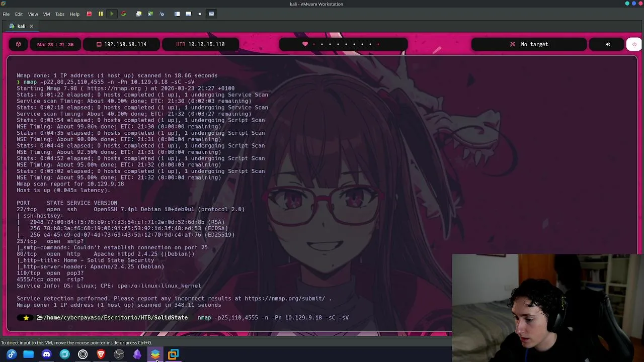Screen dimensions: 644x362
Task: Click the power button in polybar
Action: point(634,44)
